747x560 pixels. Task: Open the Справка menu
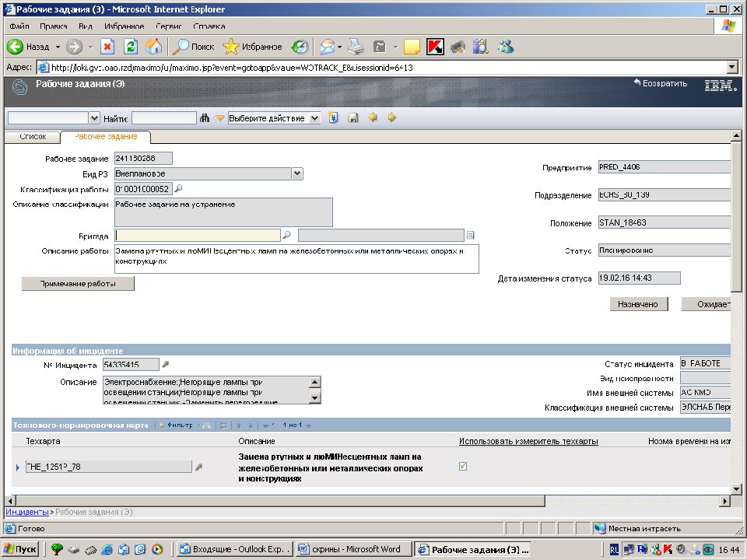click(209, 26)
